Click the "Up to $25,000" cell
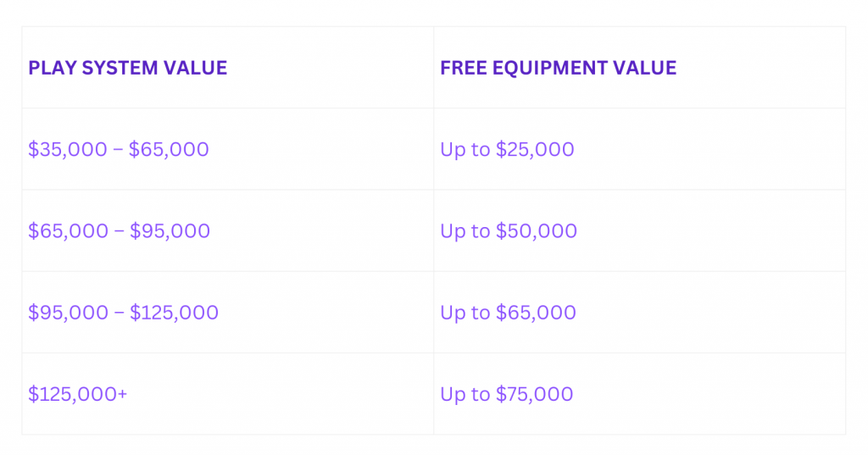This screenshot has width=868, height=455. [x=507, y=149]
